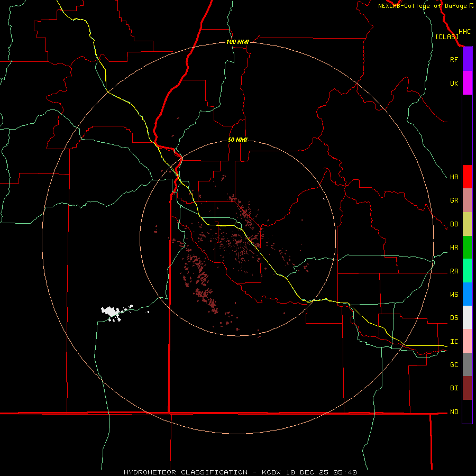Viewport: 476px width, 476px height.
Task: Click the "HR" legend label
Action: [454, 248]
